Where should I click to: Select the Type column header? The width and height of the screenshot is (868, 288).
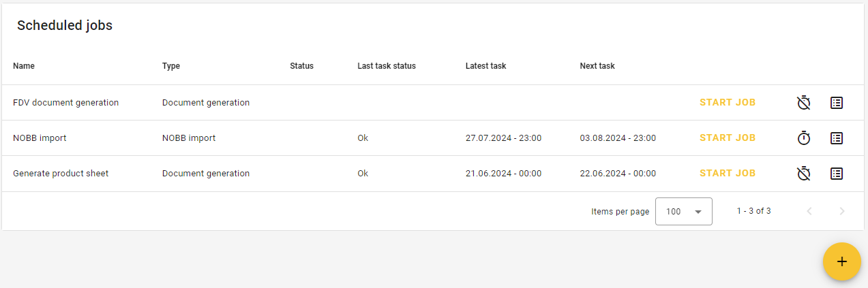click(171, 66)
